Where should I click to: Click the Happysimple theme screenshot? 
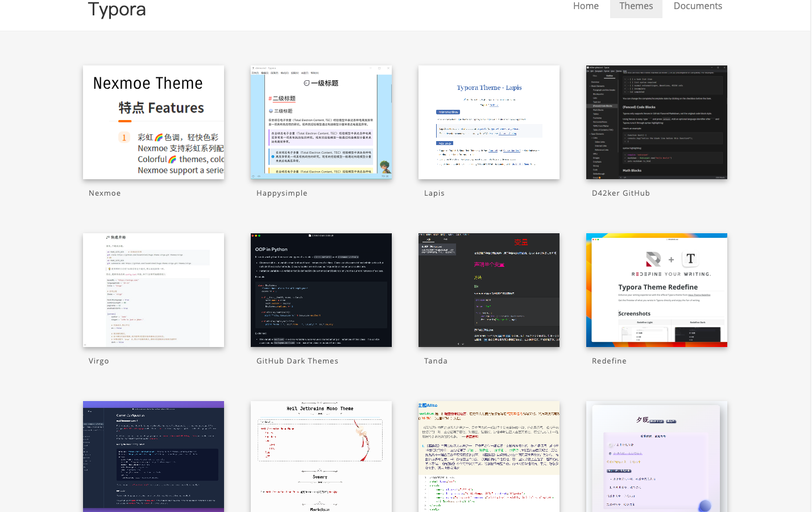pyautogui.click(x=321, y=122)
